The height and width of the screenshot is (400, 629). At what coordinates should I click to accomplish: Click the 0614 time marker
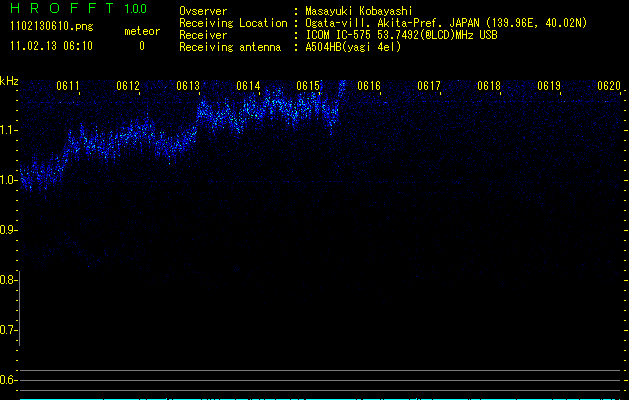[249, 87]
